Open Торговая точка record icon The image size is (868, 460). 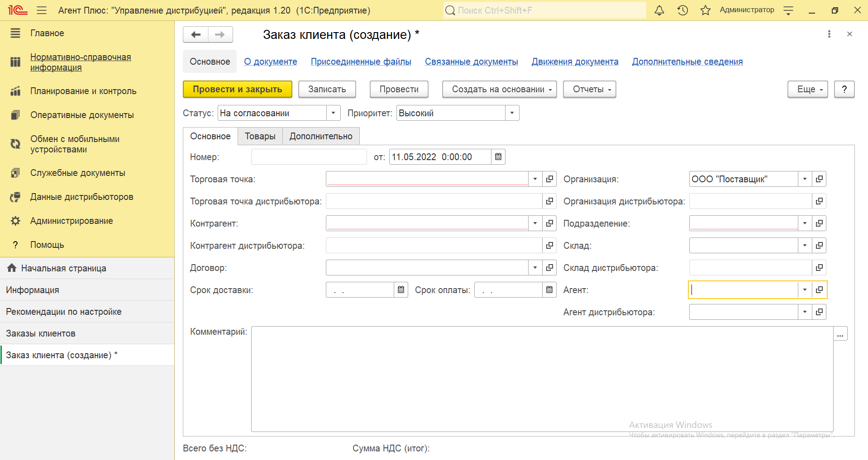[549, 179]
